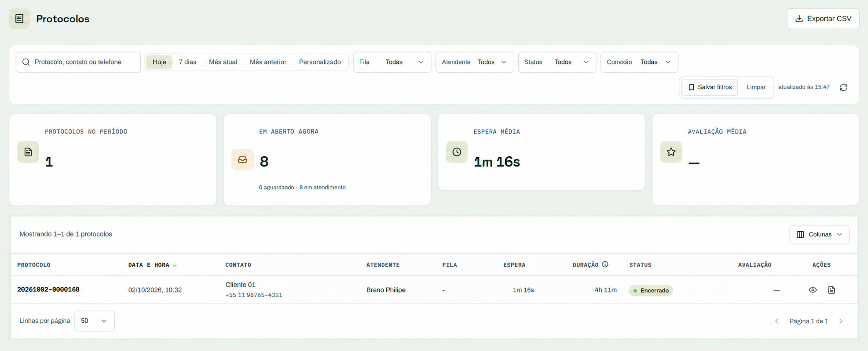Click the duration value 4h 11m
This screenshot has width=868, height=351.
pyautogui.click(x=605, y=290)
